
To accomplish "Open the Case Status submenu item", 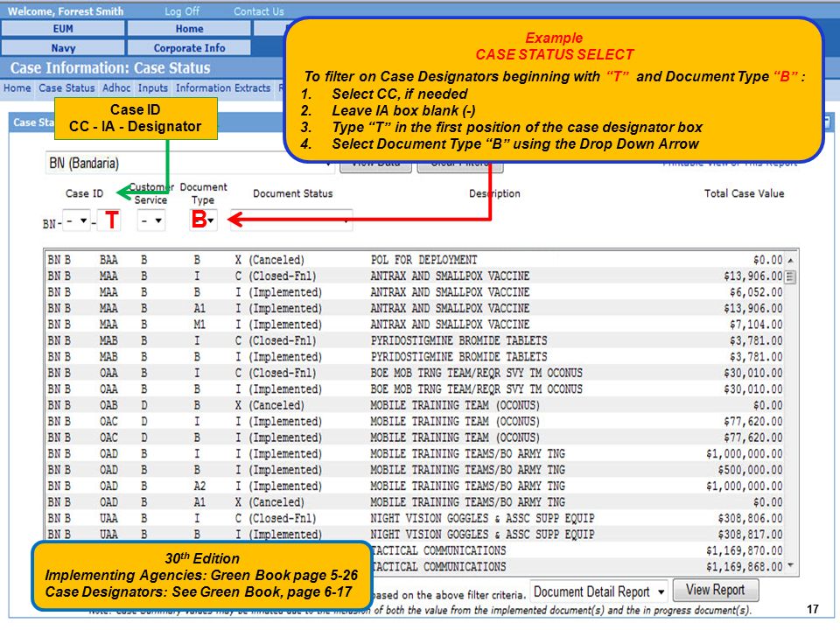I will coord(66,87).
